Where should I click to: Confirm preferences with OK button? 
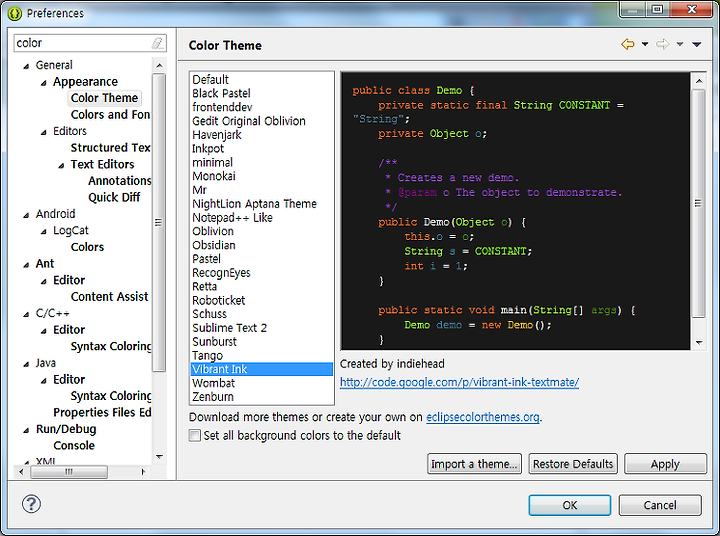point(569,505)
